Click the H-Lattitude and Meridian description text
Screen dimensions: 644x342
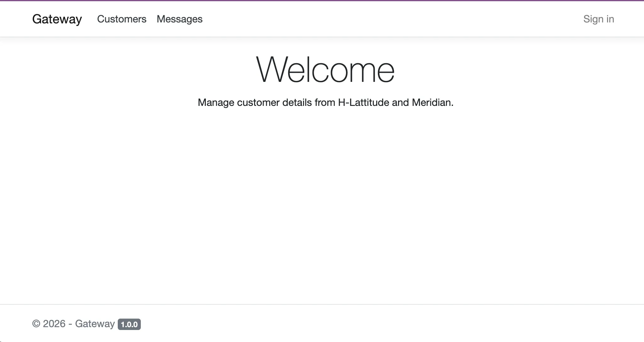pyautogui.click(x=325, y=102)
